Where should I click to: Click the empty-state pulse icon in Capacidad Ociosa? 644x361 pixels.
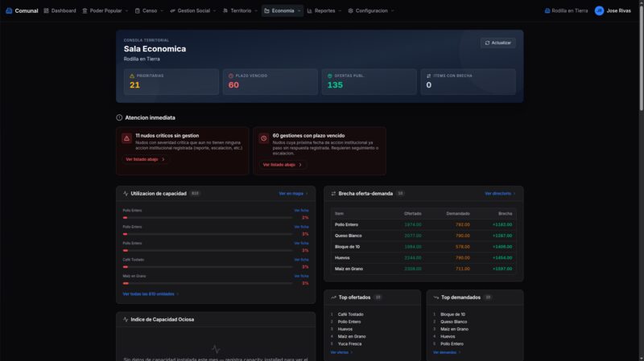(216, 349)
